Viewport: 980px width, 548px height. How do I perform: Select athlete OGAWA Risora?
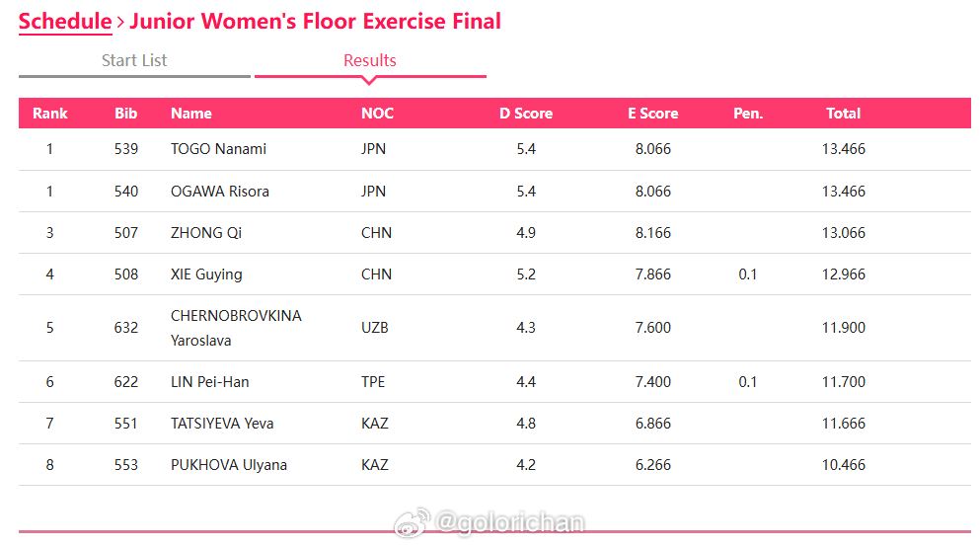(220, 192)
